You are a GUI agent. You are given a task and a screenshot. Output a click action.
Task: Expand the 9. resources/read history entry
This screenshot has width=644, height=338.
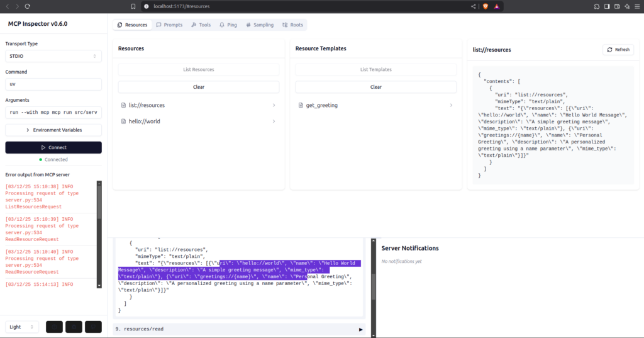click(x=239, y=329)
